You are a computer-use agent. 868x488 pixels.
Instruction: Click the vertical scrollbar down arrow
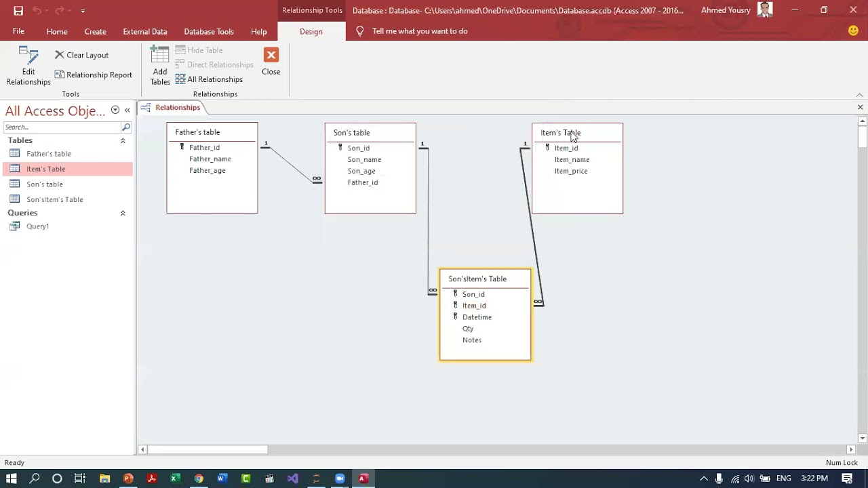[862, 438]
